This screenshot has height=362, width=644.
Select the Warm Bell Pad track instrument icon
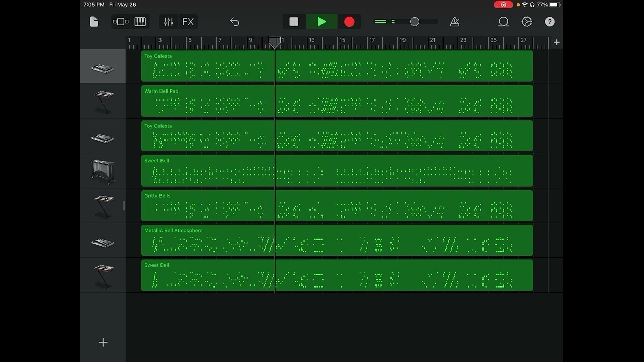pos(103,101)
